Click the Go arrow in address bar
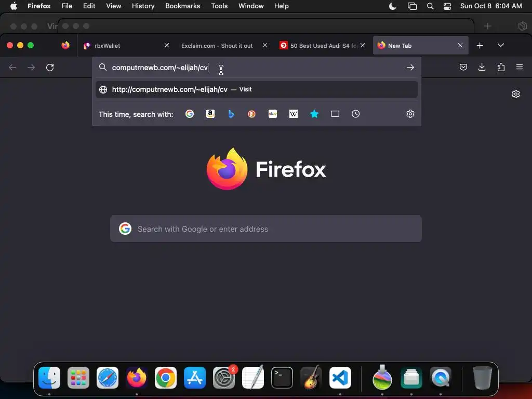The width and height of the screenshot is (532, 399). tap(410, 68)
